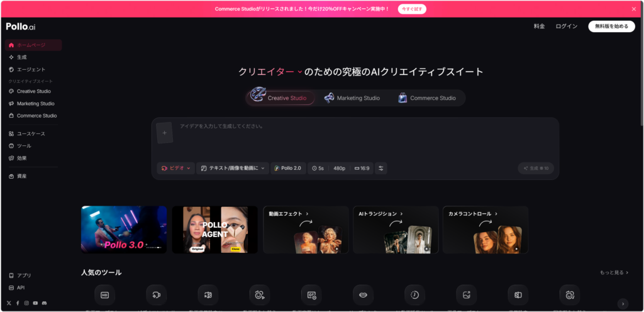Click the Pollo.ai logo
644x312 pixels.
pos(21,26)
